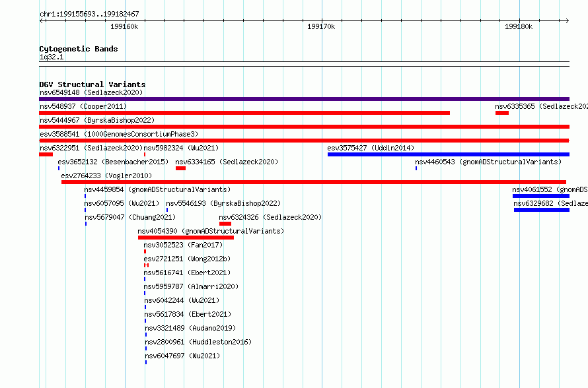Click the chr1:199155693..199182467 coordinate label
This screenshot has height=388, width=588.
point(89,15)
